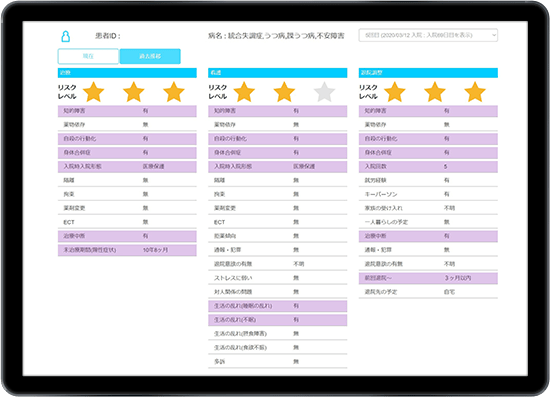Click 薬剤変更 row in 治療 column
Screen dimensions: 550x397
[127, 208]
